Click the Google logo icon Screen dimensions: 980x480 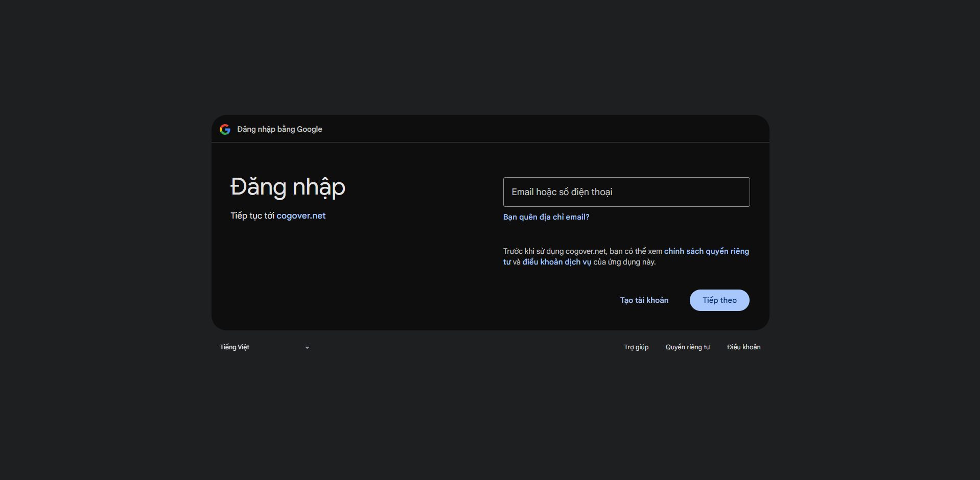tap(225, 129)
